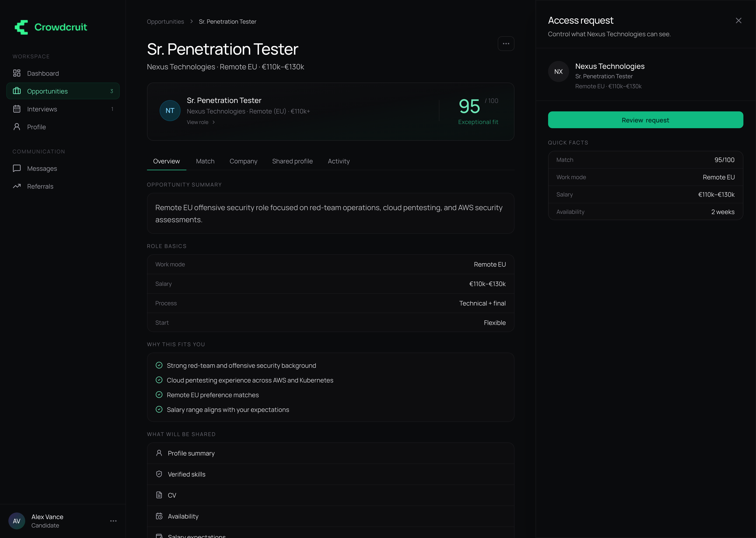Image resolution: width=756 pixels, height=538 pixels.
Task: Navigate to Dashboard in sidebar
Action: point(63,73)
